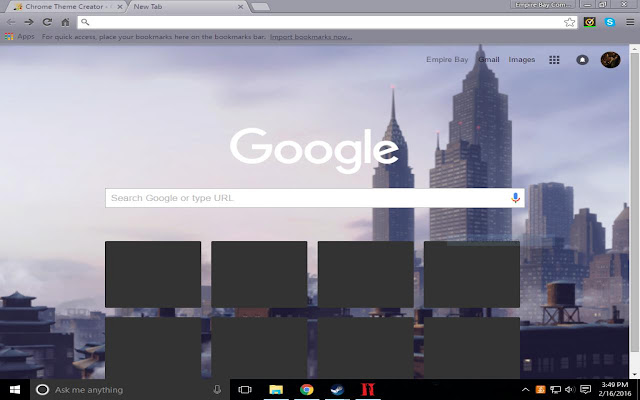Switch to the Chrome Theme Creator tab
The width and height of the screenshot is (640, 400).
tap(65, 7)
